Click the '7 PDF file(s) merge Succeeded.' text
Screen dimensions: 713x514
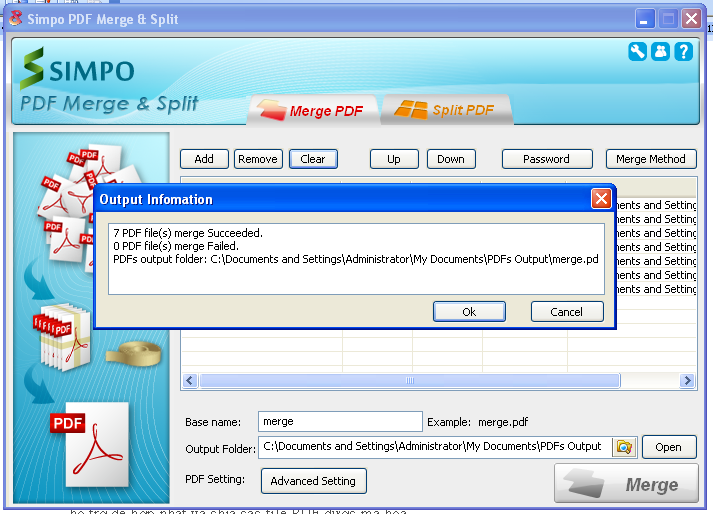point(188,233)
